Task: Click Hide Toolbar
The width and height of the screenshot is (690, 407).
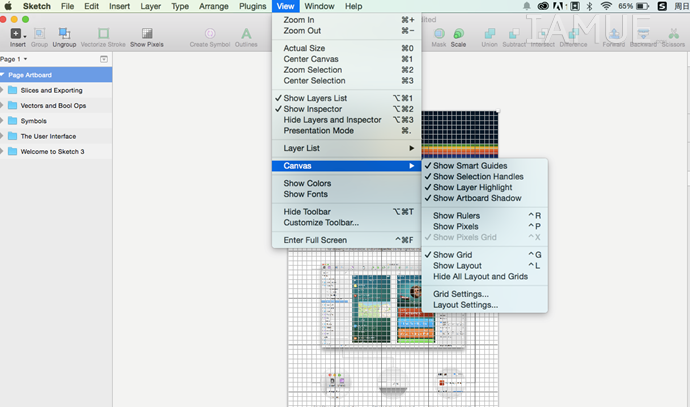Action: (346, 212)
